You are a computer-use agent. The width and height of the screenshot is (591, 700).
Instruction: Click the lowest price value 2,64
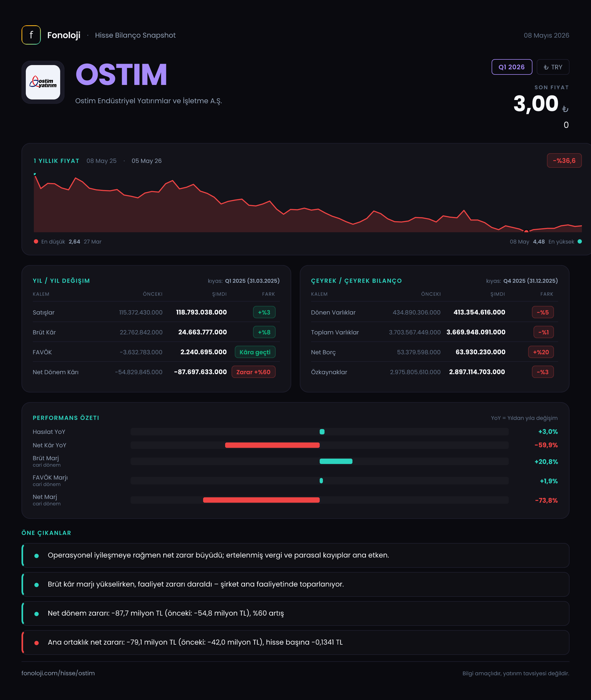(x=74, y=241)
